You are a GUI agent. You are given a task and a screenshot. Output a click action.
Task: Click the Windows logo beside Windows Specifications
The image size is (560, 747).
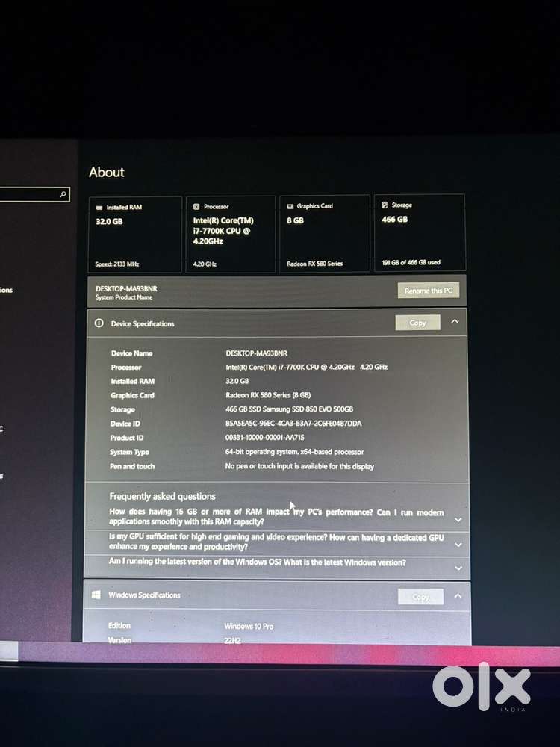(x=96, y=595)
